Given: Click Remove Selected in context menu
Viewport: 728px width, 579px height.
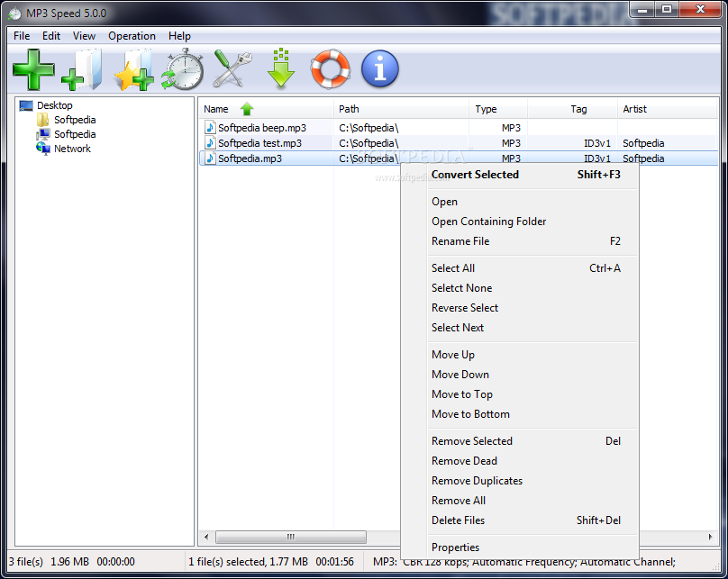Looking at the screenshot, I should tap(520, 441).
